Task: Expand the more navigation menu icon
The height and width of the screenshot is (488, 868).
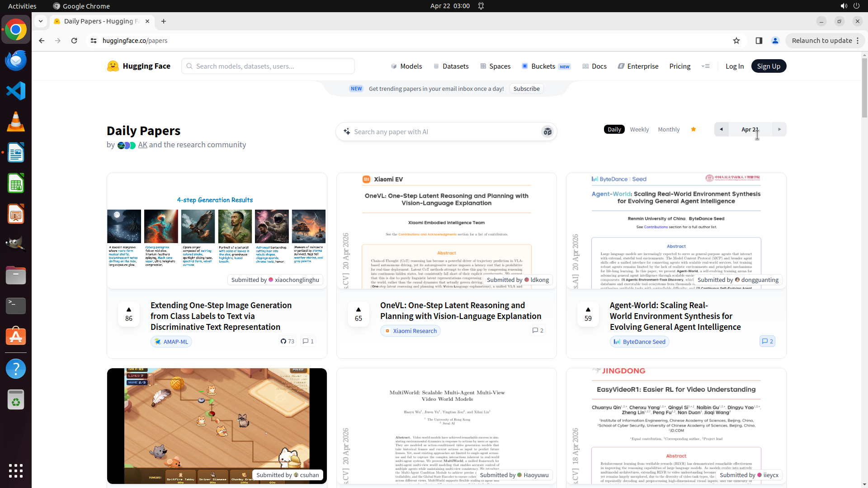Action: [705, 66]
